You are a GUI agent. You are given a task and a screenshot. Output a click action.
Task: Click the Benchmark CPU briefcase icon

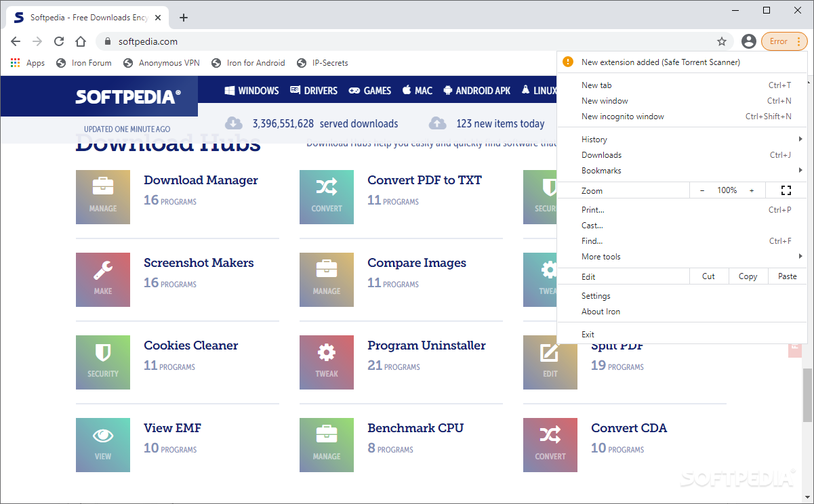click(x=327, y=445)
